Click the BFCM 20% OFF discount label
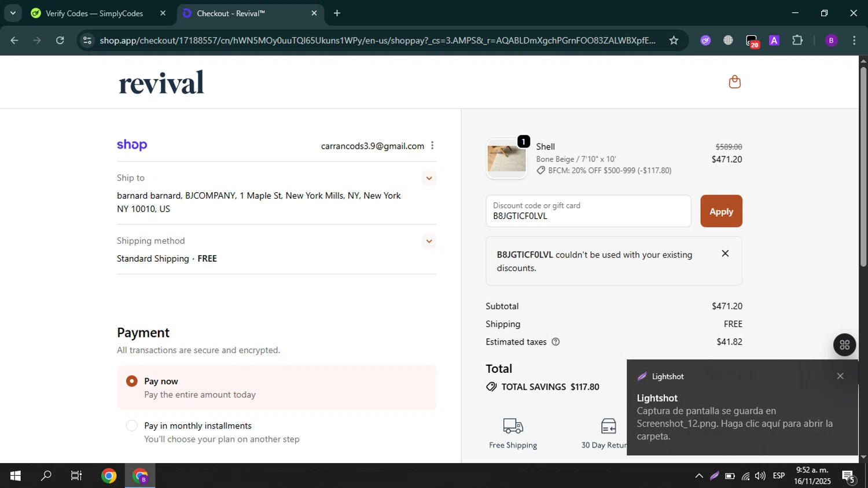Image resolution: width=868 pixels, height=488 pixels. [604, 171]
